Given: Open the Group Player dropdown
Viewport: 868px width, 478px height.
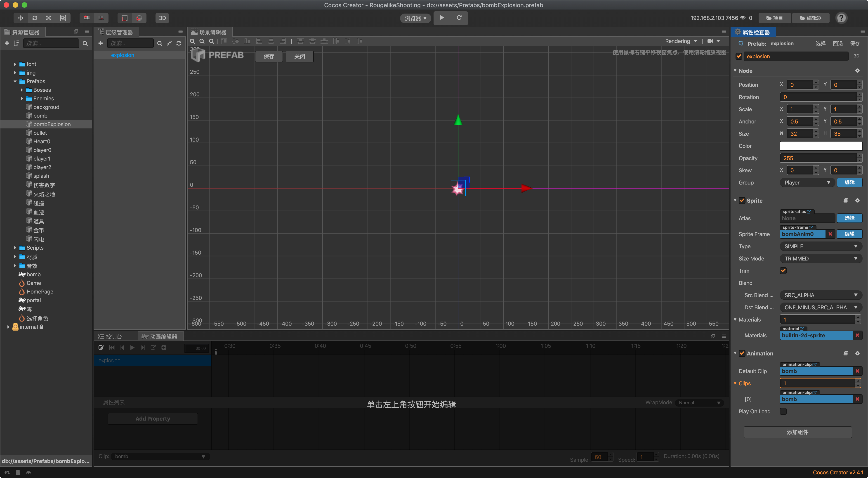Looking at the screenshot, I should pos(807,182).
